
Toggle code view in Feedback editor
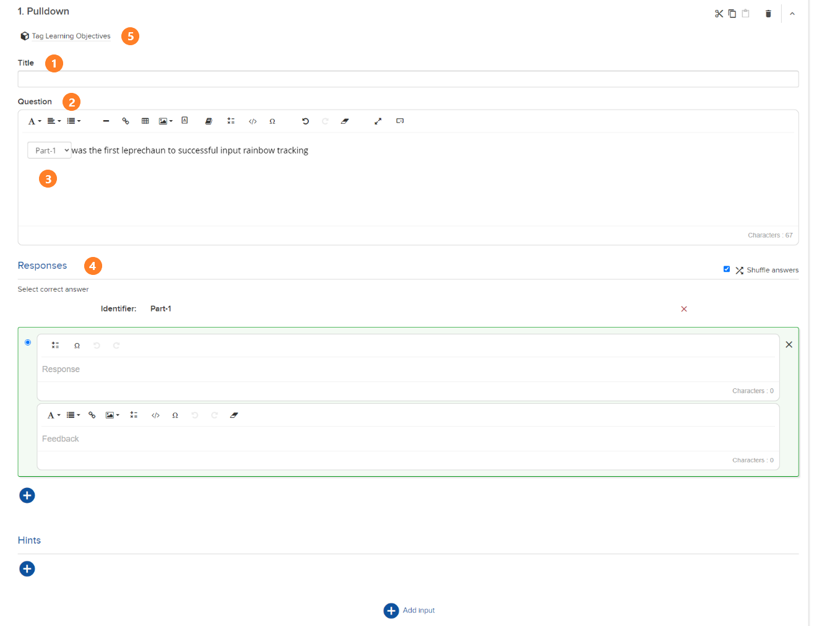pyautogui.click(x=155, y=415)
